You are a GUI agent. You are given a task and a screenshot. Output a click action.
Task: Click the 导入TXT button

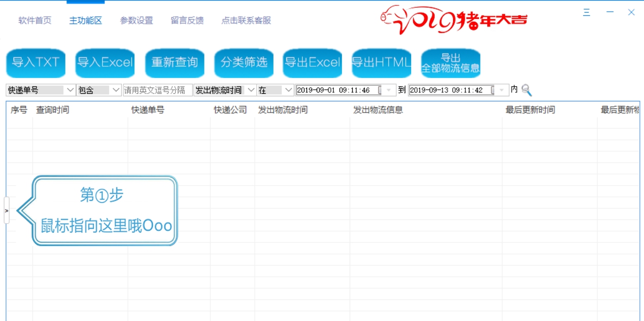(35, 63)
